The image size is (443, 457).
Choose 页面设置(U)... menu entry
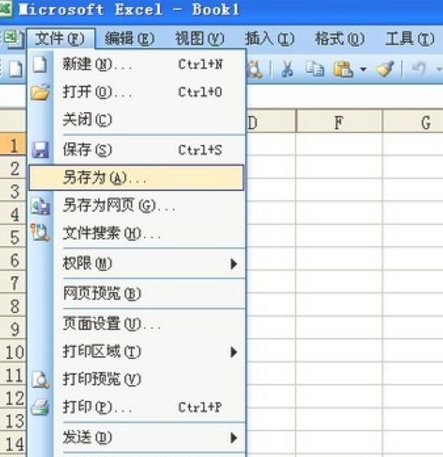tap(137, 324)
